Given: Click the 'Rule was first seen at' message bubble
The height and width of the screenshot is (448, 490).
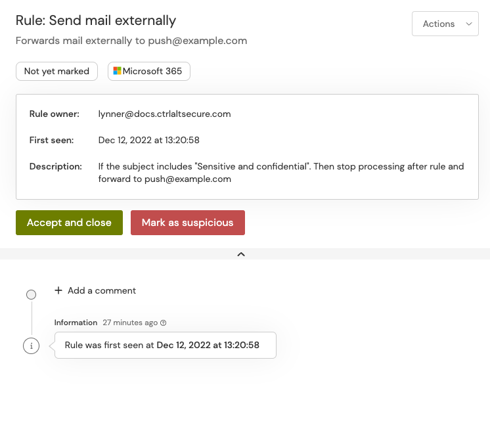Looking at the screenshot, I should [x=165, y=345].
